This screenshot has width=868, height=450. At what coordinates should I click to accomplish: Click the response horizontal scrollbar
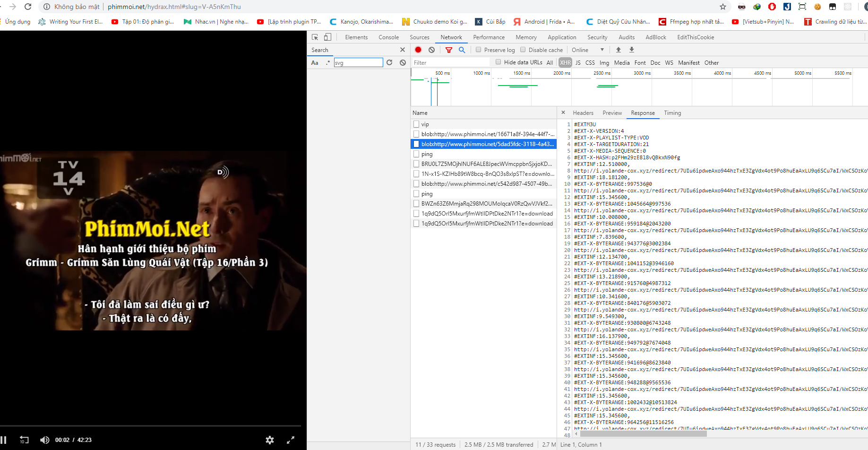point(643,433)
